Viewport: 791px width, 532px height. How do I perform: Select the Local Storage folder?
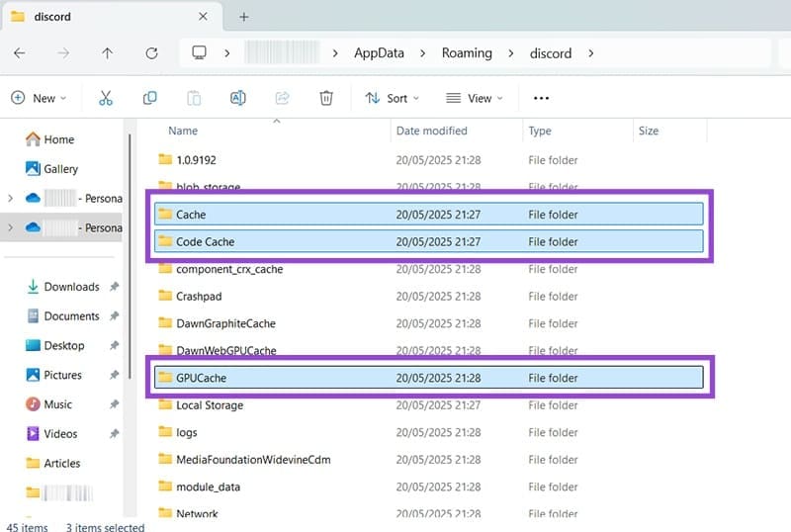click(209, 405)
